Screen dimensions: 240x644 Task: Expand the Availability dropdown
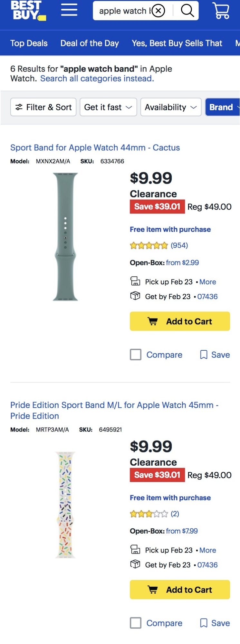[x=171, y=107]
